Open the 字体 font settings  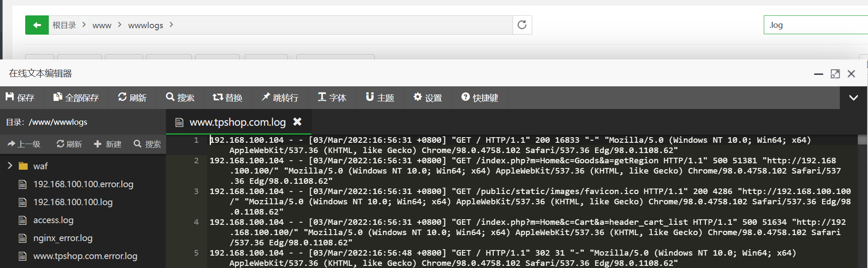tap(332, 98)
